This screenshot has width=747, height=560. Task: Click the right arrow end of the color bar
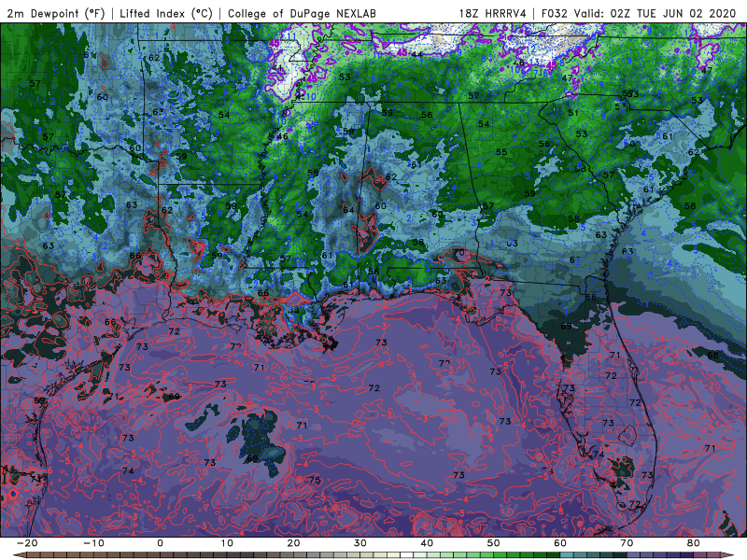pyautogui.click(x=726, y=555)
